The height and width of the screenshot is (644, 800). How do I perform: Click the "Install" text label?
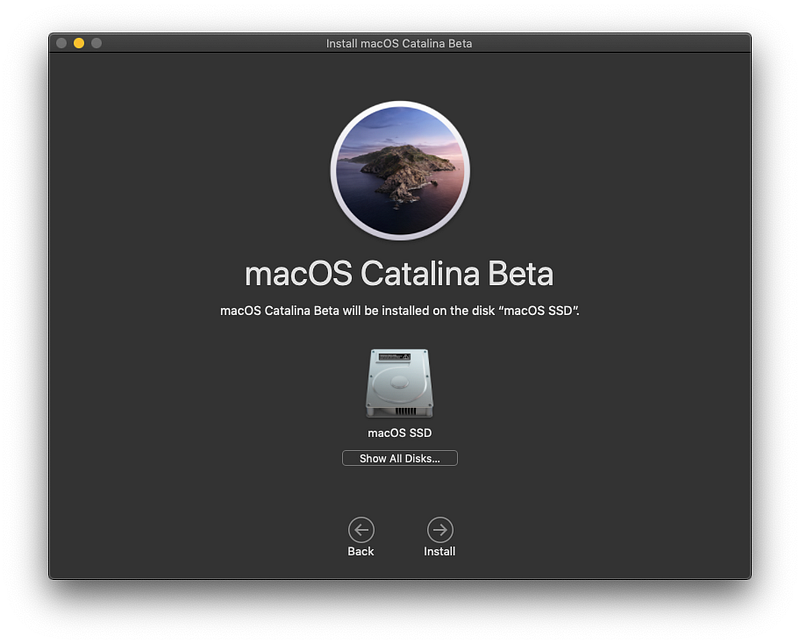point(440,552)
